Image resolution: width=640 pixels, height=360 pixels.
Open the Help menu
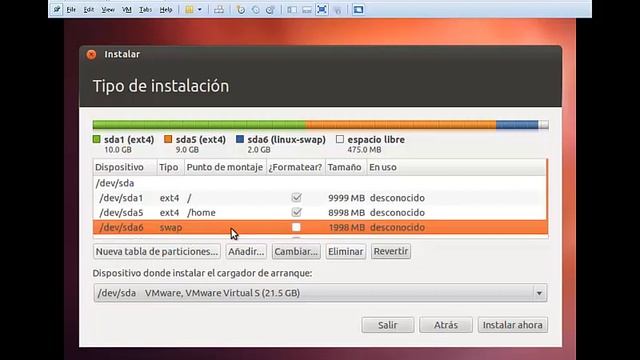[166, 9]
